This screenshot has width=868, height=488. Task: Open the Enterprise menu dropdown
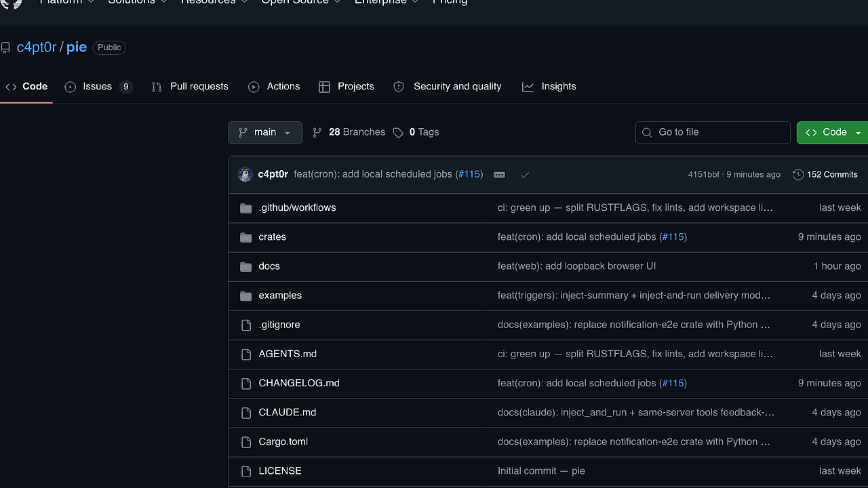coord(387,2)
